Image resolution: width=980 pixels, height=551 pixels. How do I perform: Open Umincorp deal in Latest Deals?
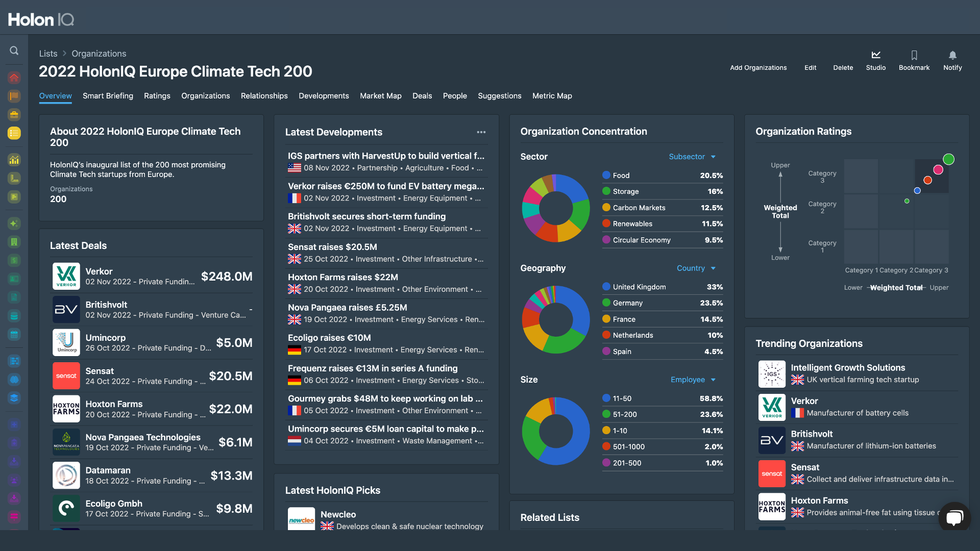click(x=152, y=342)
